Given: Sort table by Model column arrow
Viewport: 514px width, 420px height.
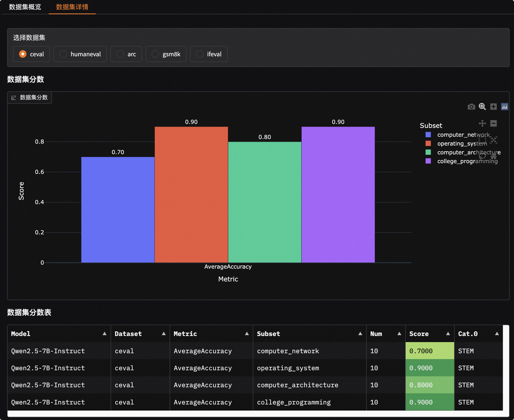Looking at the screenshot, I should pos(105,334).
